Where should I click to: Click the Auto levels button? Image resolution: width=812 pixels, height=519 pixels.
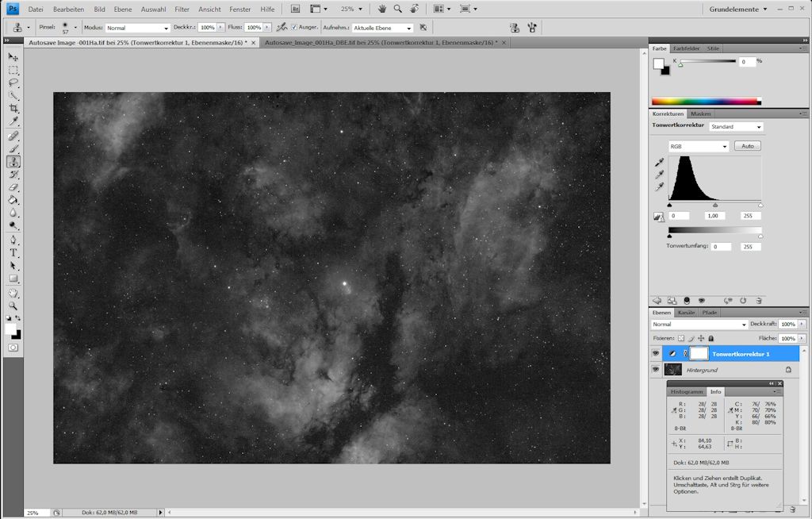click(747, 146)
